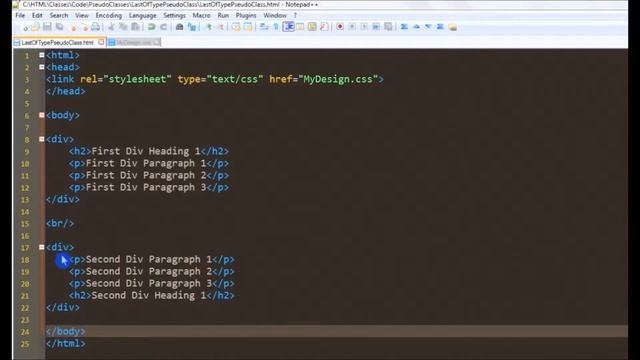Viewport: 640px width, 360px height.
Task: Open the File menu
Action: pyautogui.click(x=20, y=16)
